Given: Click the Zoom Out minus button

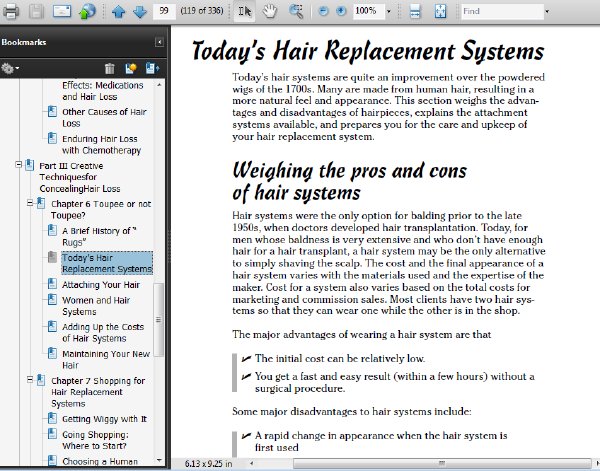Looking at the screenshot, I should [323, 11].
